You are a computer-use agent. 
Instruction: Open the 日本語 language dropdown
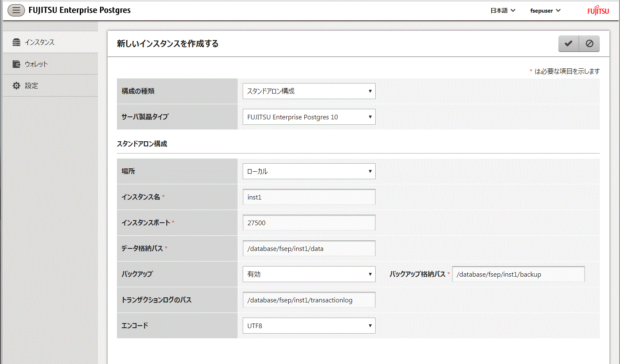503,11
